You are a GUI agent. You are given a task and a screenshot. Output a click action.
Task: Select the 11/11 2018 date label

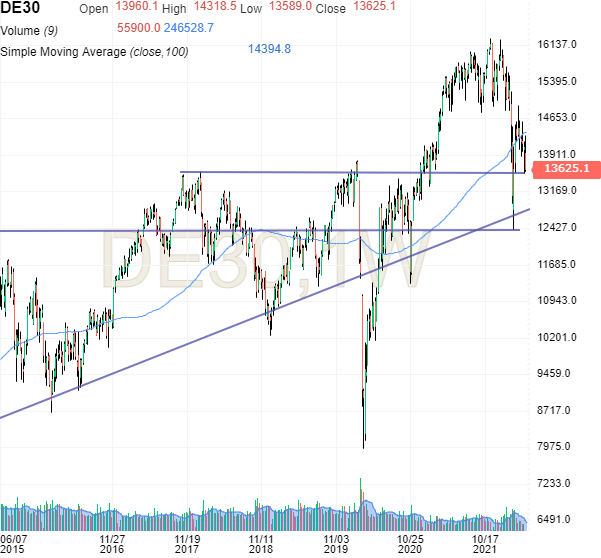pyautogui.click(x=261, y=542)
